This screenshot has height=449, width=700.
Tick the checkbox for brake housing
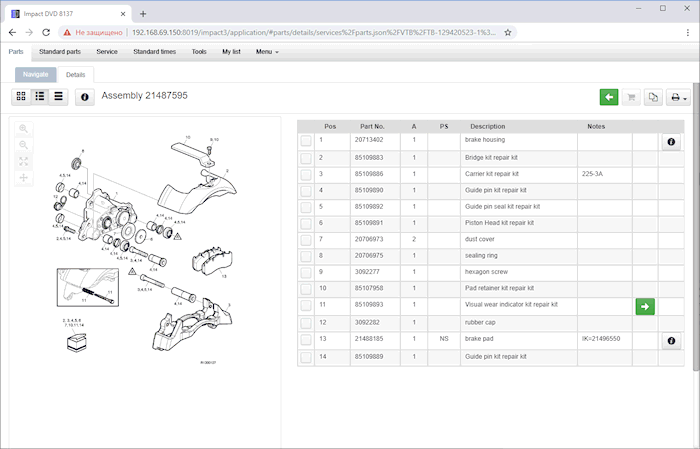tap(306, 141)
